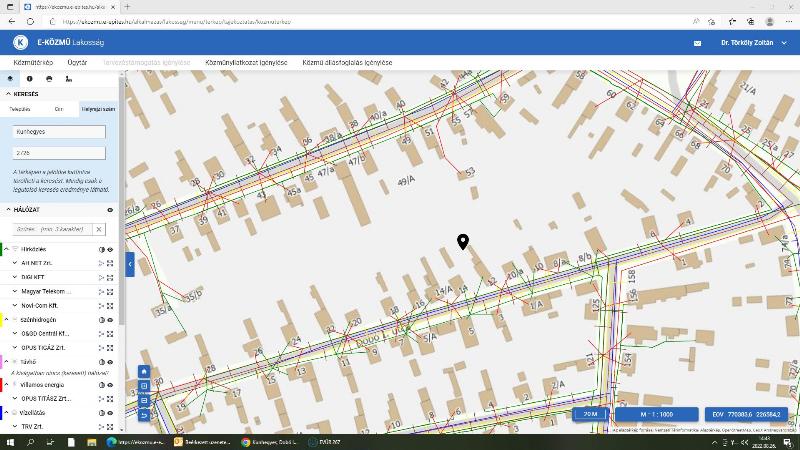Click highlight icon for OPUS TITÁSZ Zrt.
The image size is (800, 450).
[x=101, y=399]
